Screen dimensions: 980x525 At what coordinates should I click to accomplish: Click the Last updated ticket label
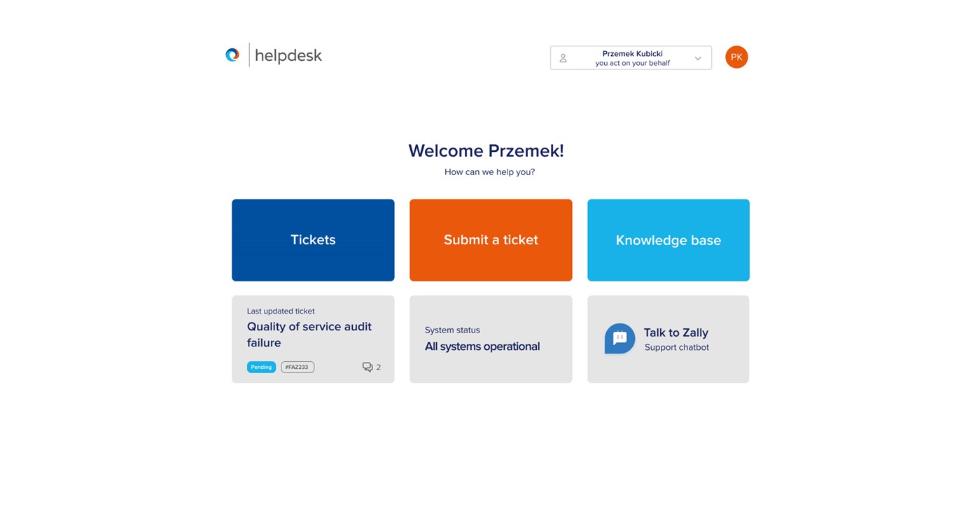click(281, 311)
